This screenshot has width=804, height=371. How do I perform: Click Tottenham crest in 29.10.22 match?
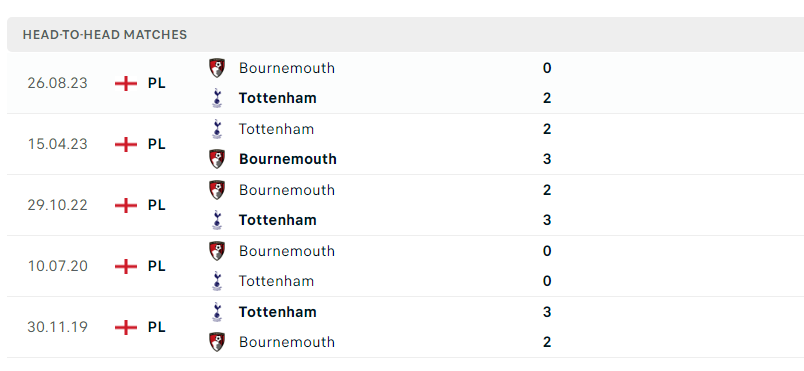tap(217, 220)
